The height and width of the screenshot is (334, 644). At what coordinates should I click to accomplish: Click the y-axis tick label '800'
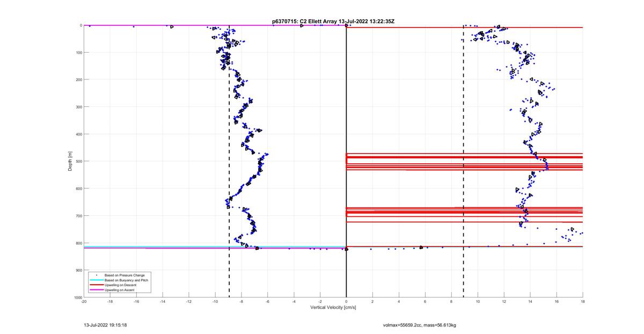tap(78, 243)
